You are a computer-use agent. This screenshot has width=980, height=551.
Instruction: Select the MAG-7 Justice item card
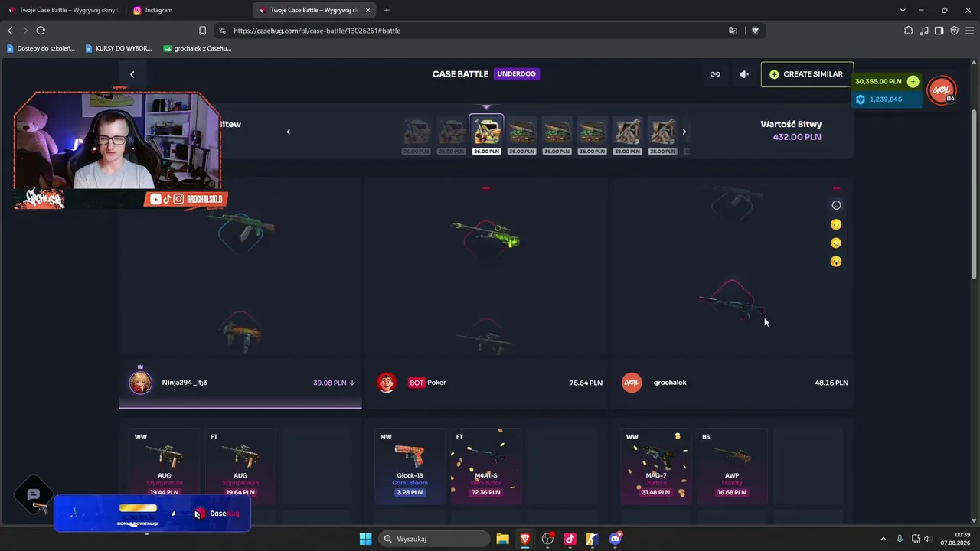coord(656,467)
